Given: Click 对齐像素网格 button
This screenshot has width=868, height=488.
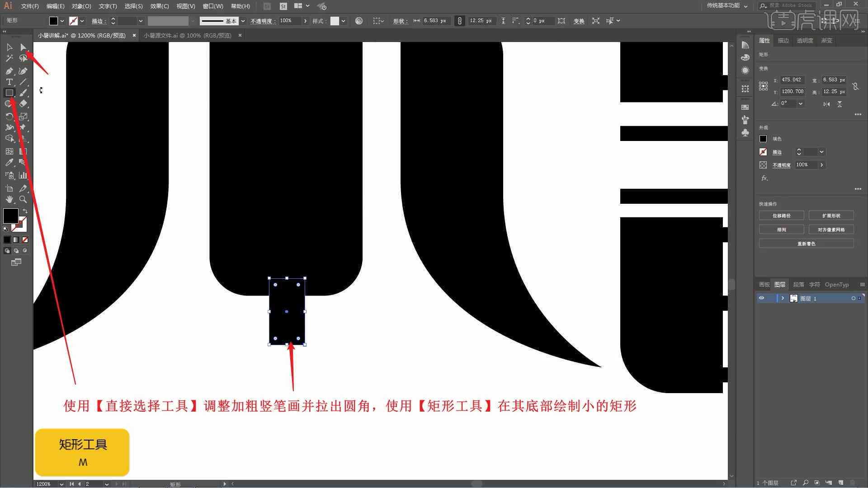Looking at the screenshot, I should point(831,230).
